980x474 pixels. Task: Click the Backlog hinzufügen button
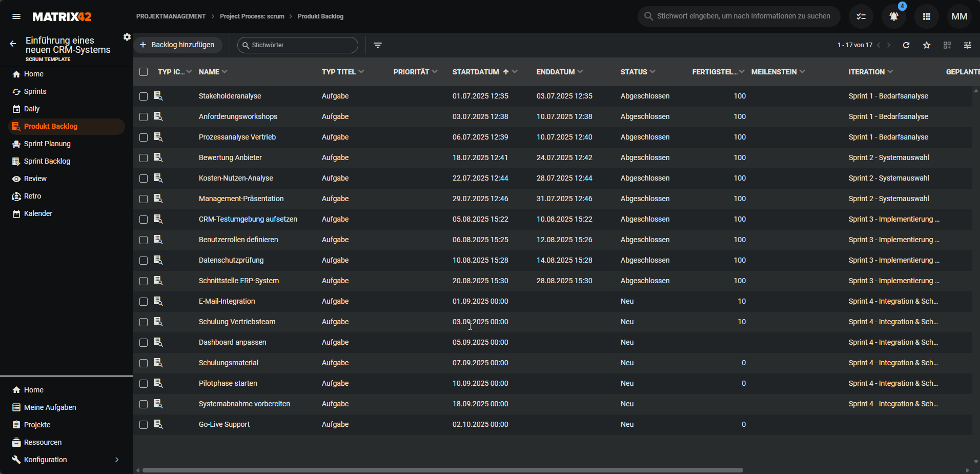point(178,45)
